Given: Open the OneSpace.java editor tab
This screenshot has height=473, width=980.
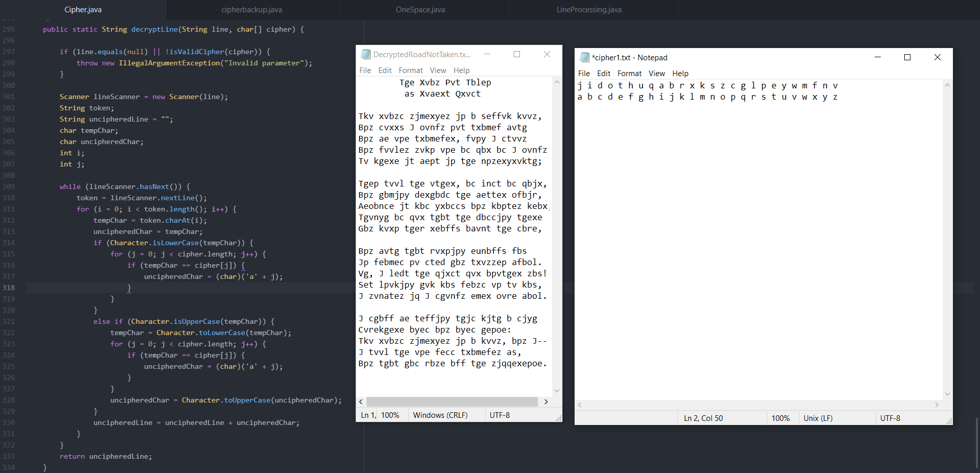Looking at the screenshot, I should click(420, 10).
